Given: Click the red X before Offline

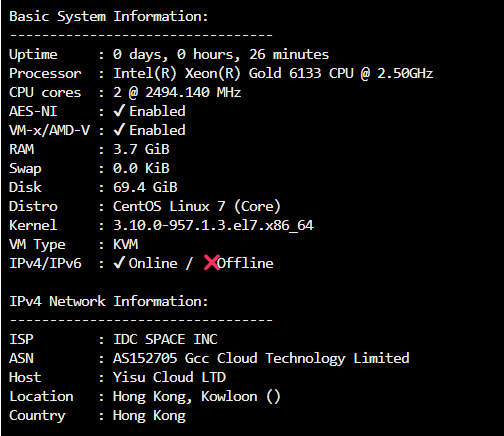Looking at the screenshot, I should (212, 262).
